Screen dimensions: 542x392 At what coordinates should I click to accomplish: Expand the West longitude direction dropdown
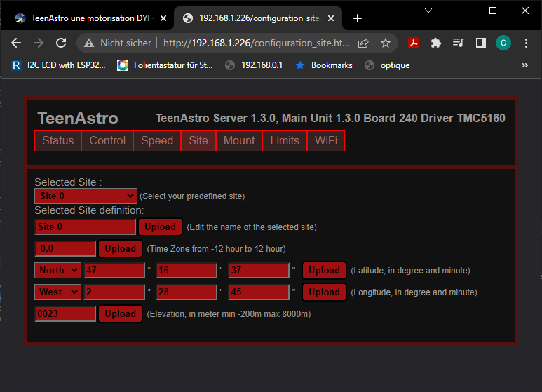(57, 292)
